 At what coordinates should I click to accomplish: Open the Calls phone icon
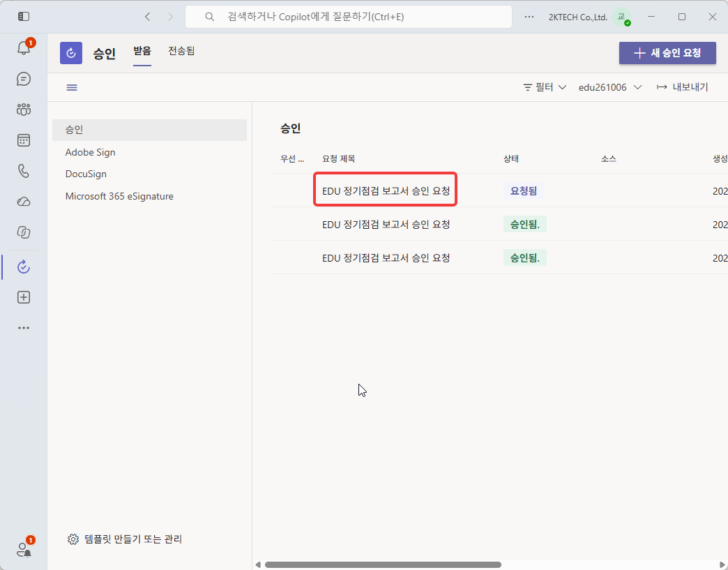[24, 171]
